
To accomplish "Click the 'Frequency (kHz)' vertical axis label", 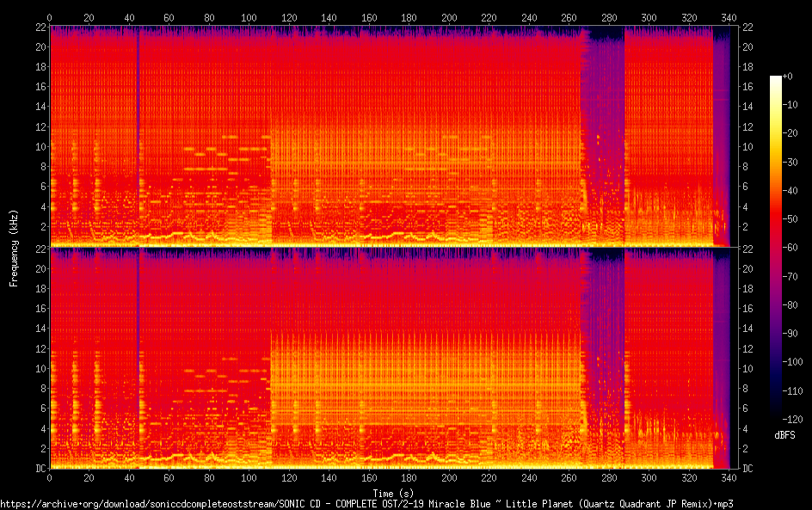I will click(14, 248).
